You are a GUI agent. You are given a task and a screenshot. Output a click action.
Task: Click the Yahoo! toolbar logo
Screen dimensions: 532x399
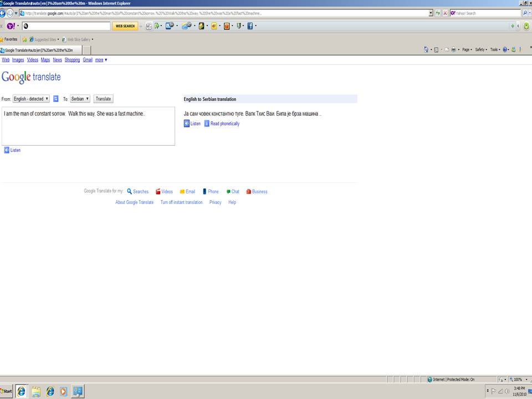click(x=11, y=26)
